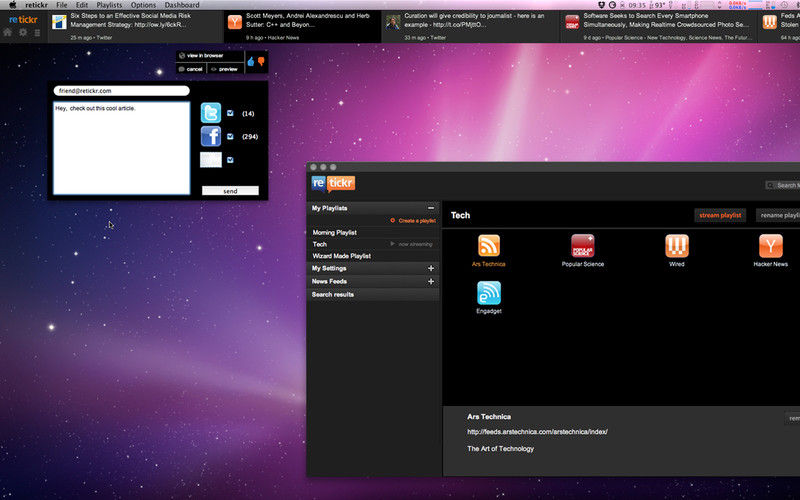Collapse the My Playlists section
Image resolution: width=800 pixels, height=500 pixels.
tap(431, 208)
